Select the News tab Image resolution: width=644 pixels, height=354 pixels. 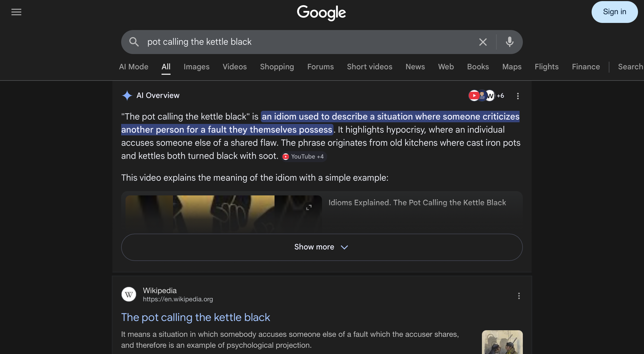(415, 67)
